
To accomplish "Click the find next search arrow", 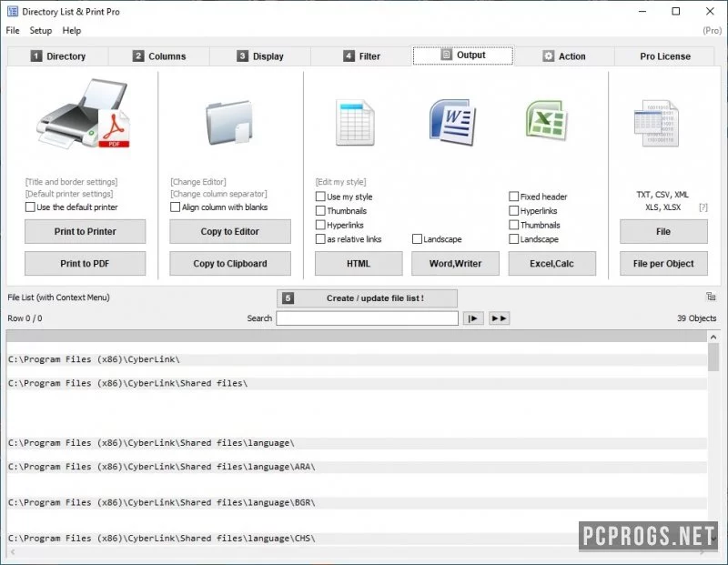I will pyautogui.click(x=473, y=318).
